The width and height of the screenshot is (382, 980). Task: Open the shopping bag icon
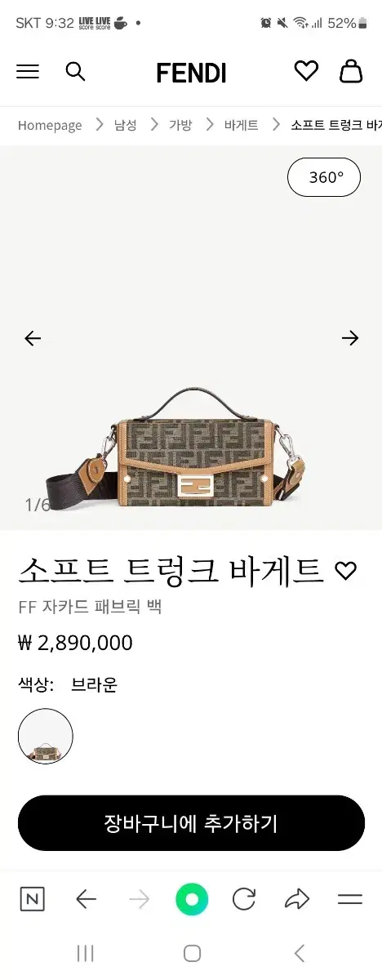coord(351,72)
